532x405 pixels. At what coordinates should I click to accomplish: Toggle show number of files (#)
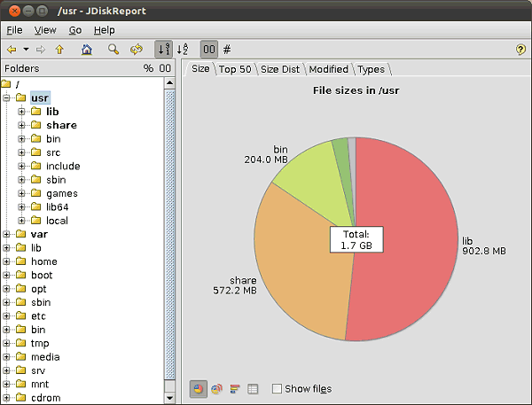pos(227,50)
